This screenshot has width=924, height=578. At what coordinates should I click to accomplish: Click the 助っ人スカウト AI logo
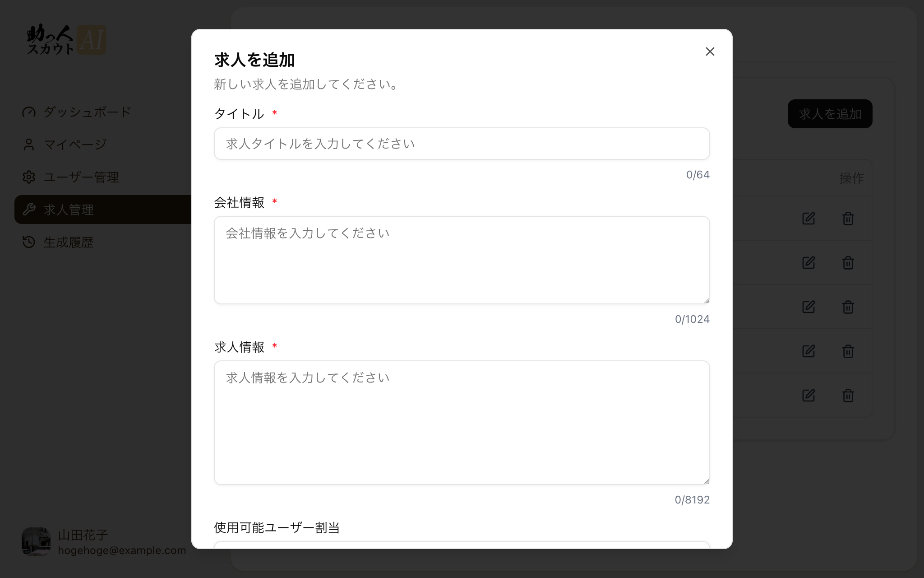pos(66,40)
